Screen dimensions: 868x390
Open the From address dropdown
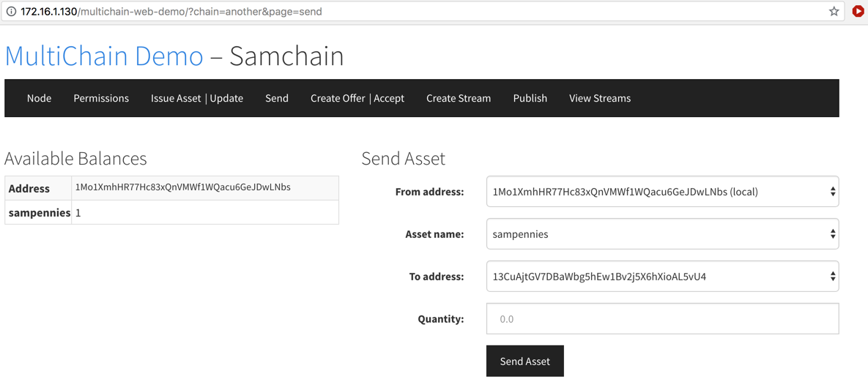(662, 192)
